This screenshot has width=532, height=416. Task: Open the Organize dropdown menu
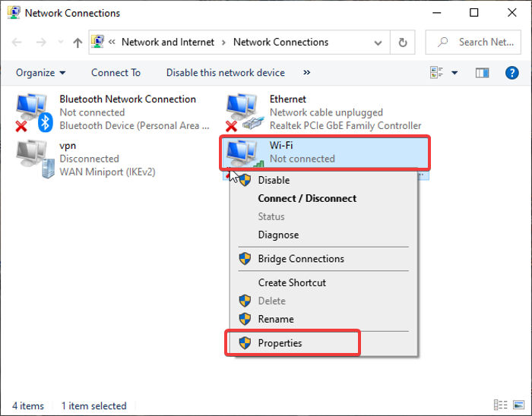click(40, 73)
